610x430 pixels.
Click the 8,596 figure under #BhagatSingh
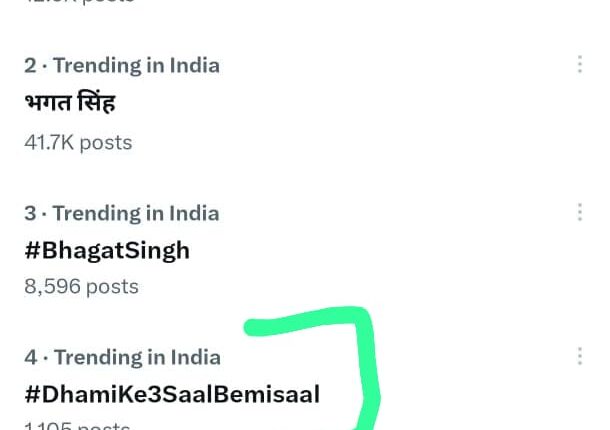[x=52, y=287]
